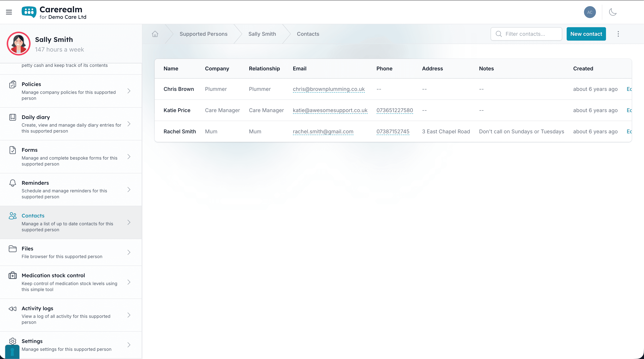
Task: Click the Settings gear icon
Action: 13,341
